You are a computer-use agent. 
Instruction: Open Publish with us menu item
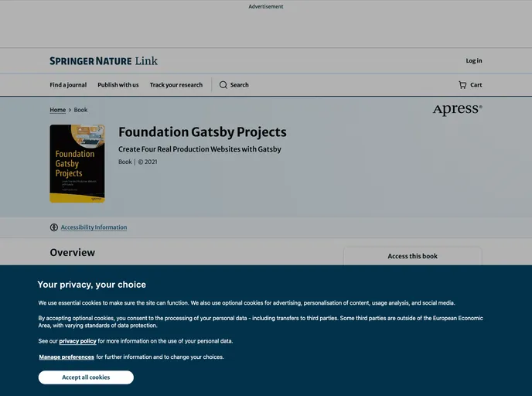coord(118,85)
